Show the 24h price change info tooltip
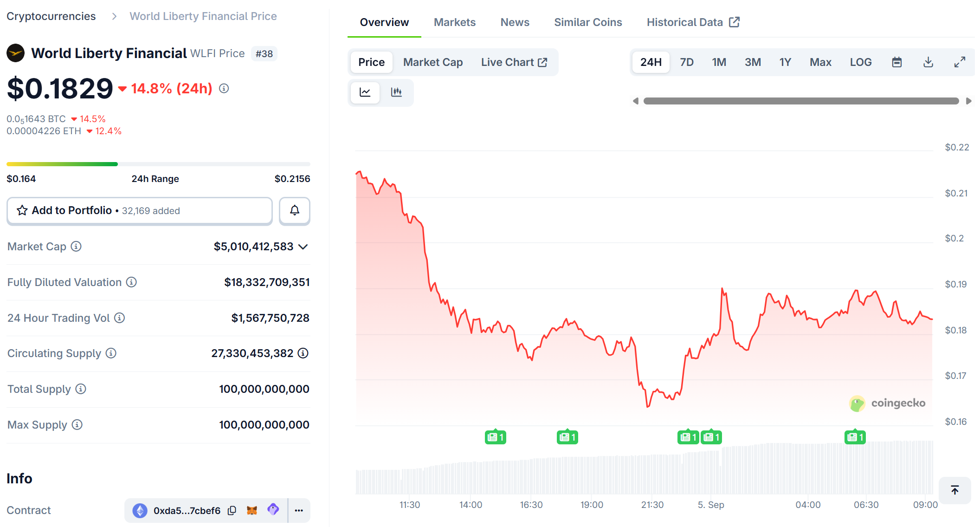The image size is (980, 527). pos(224,88)
